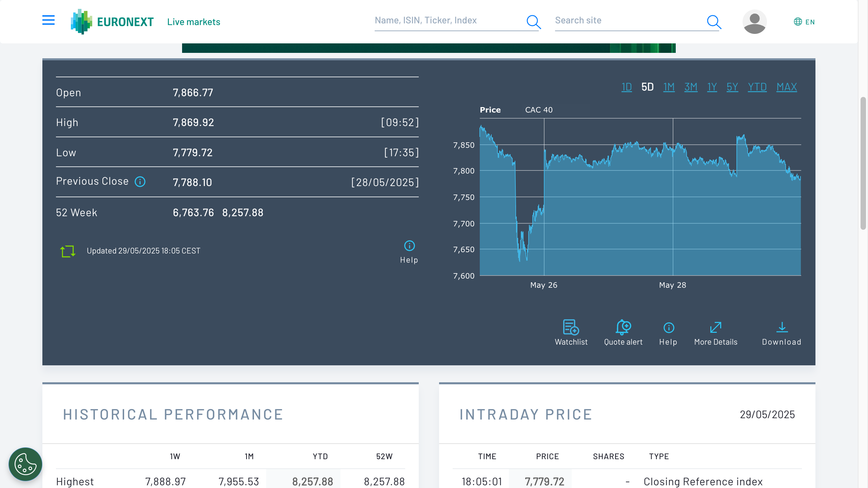The image size is (868, 488).
Task: Click the site search magnifier icon
Action: [714, 22]
